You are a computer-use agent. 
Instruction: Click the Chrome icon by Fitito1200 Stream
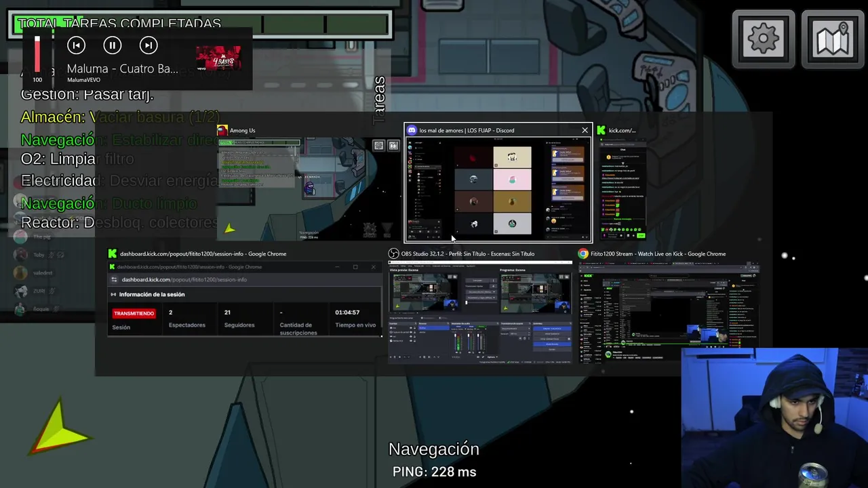583,253
